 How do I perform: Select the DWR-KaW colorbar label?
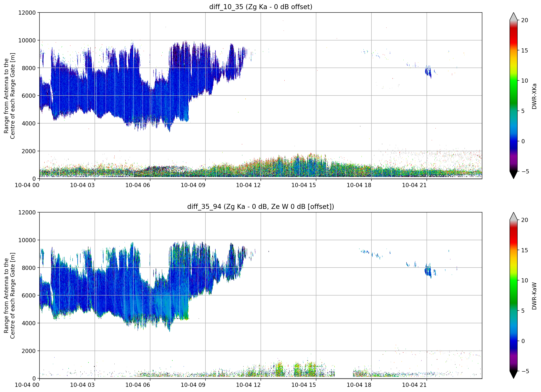(x=534, y=296)
